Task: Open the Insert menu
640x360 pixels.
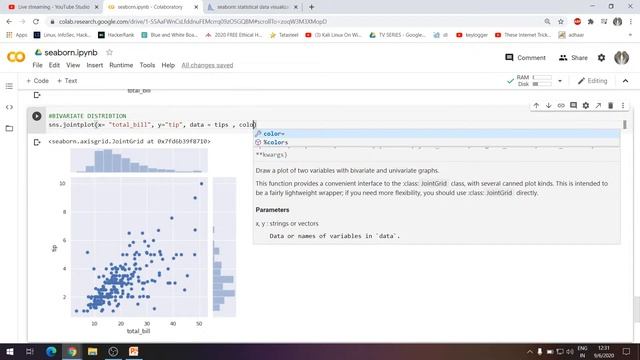Action: click(95, 65)
